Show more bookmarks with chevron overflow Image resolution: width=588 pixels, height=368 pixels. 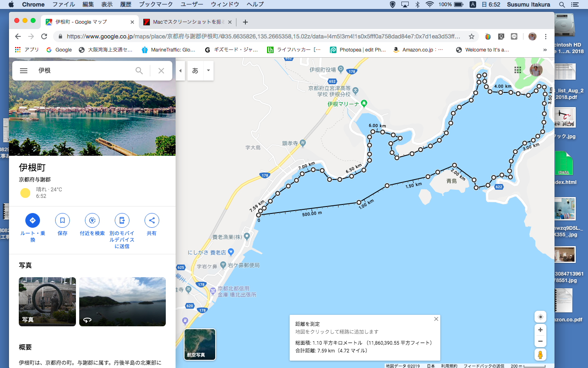coord(545,50)
